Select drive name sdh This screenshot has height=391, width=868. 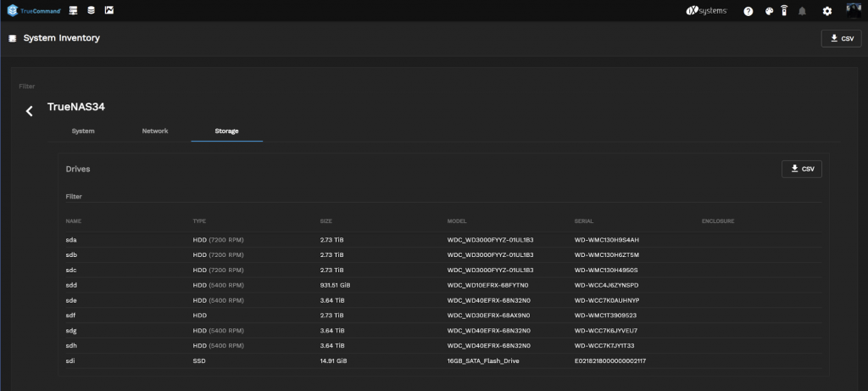point(71,345)
